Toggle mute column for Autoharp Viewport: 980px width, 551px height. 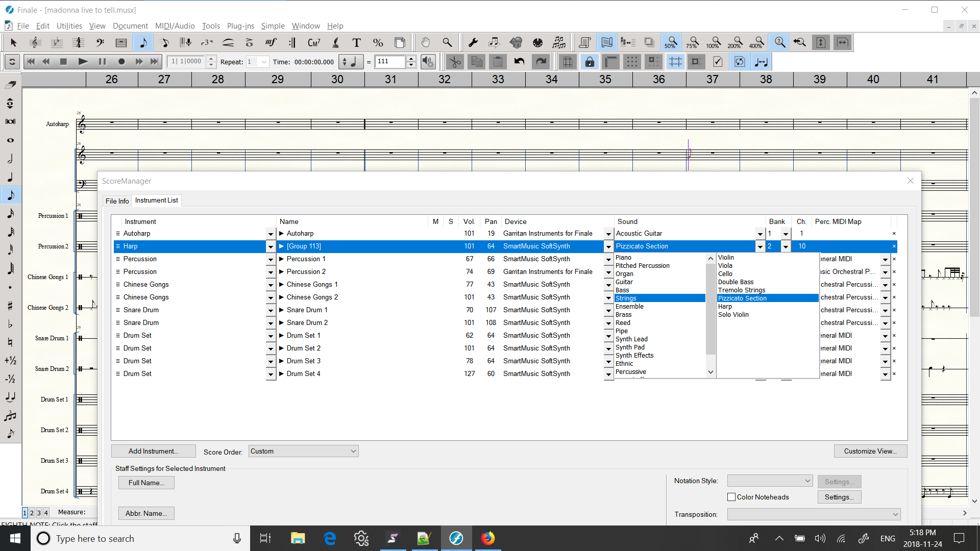435,234
